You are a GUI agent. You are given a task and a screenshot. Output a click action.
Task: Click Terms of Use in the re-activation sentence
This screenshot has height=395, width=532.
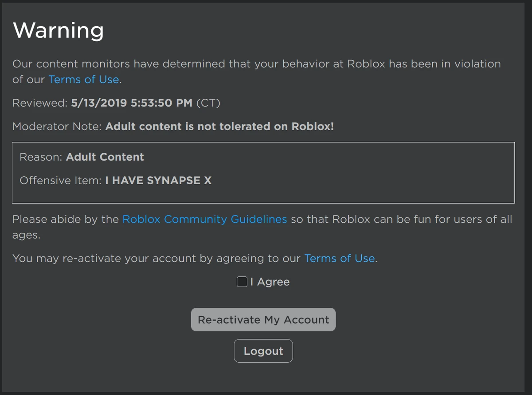(x=339, y=258)
